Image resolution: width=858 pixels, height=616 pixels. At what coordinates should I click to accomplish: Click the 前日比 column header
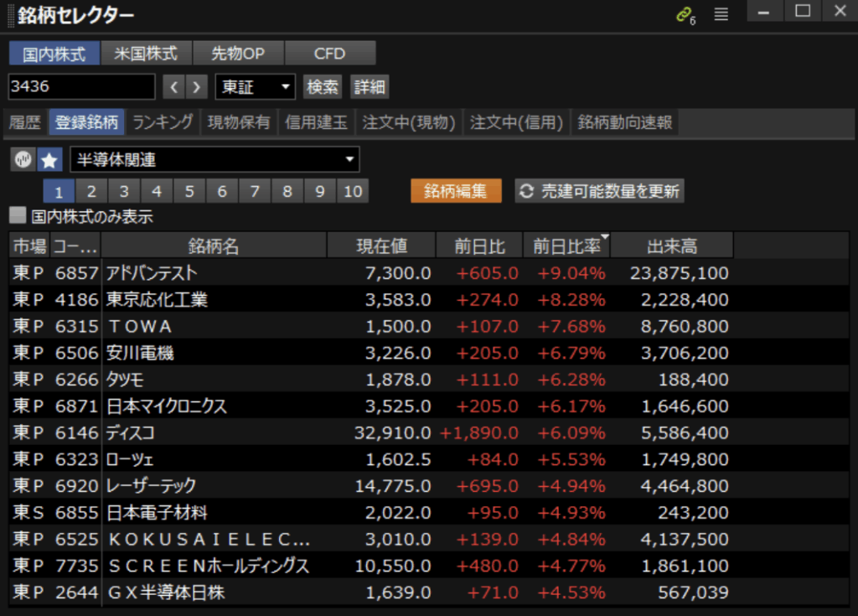tap(479, 246)
